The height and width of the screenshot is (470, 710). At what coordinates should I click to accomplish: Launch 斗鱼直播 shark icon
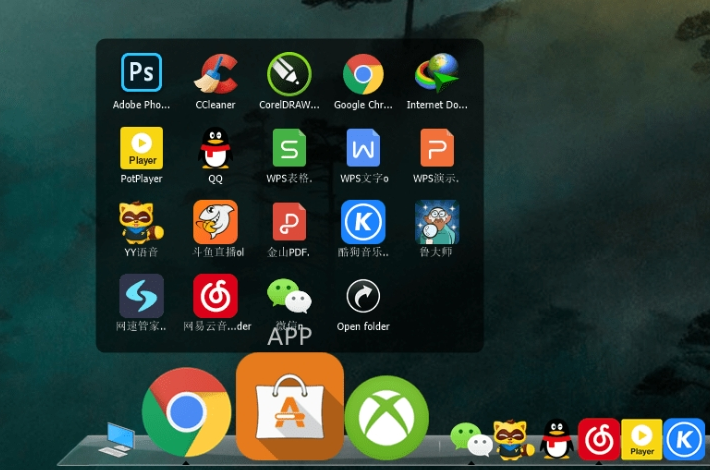point(216,222)
